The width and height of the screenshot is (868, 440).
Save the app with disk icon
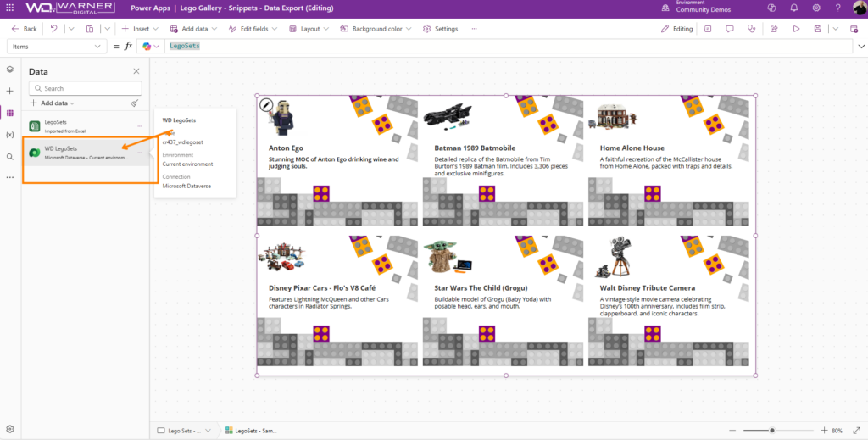pos(818,29)
